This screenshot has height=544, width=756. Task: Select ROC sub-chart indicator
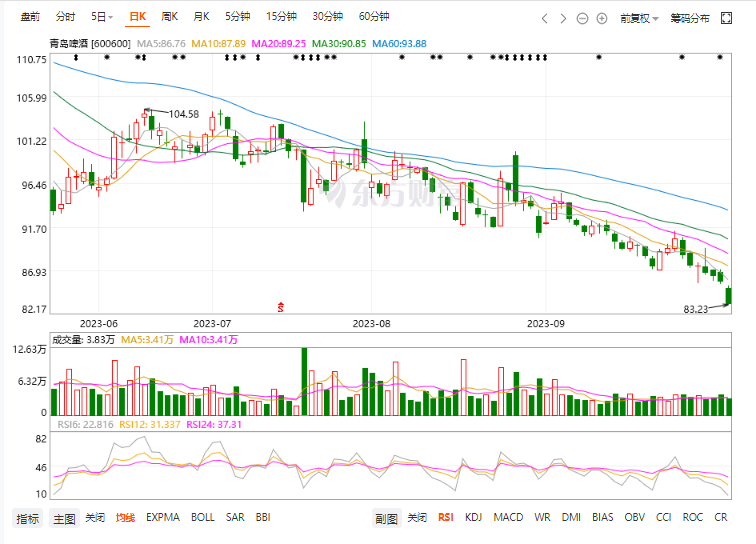point(693,517)
